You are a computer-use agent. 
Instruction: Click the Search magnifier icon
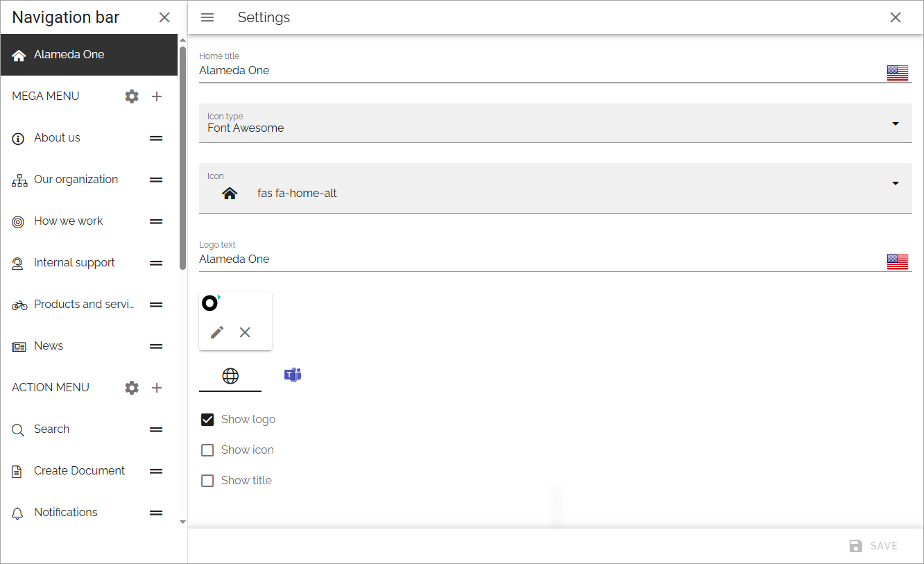coord(19,430)
